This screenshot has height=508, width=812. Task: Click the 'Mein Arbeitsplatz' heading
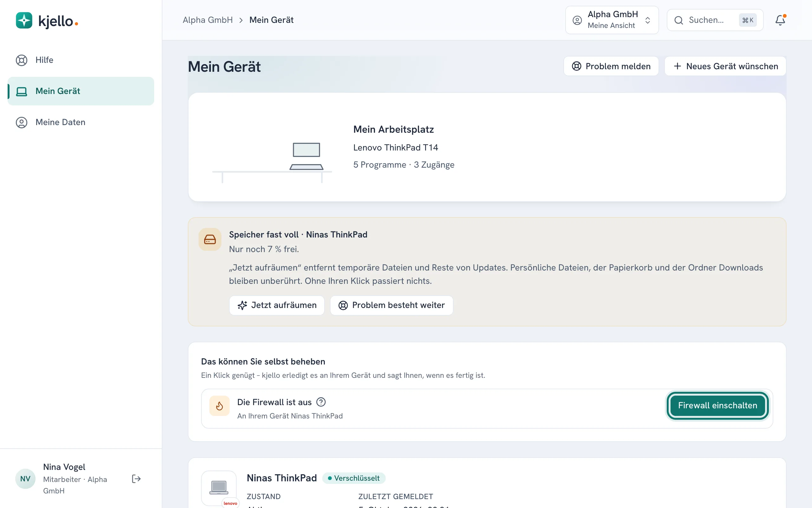pos(394,129)
